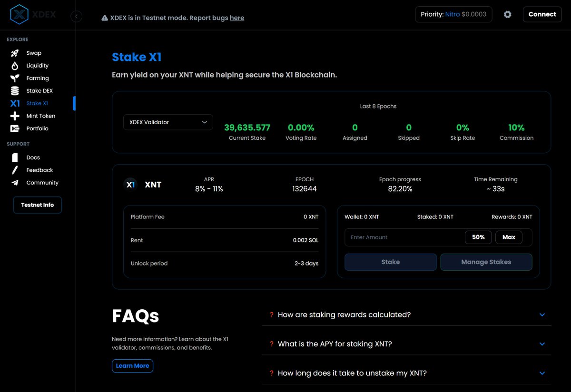The width and height of the screenshot is (571, 392).
Task: Click the Learn More button
Action: click(132, 366)
